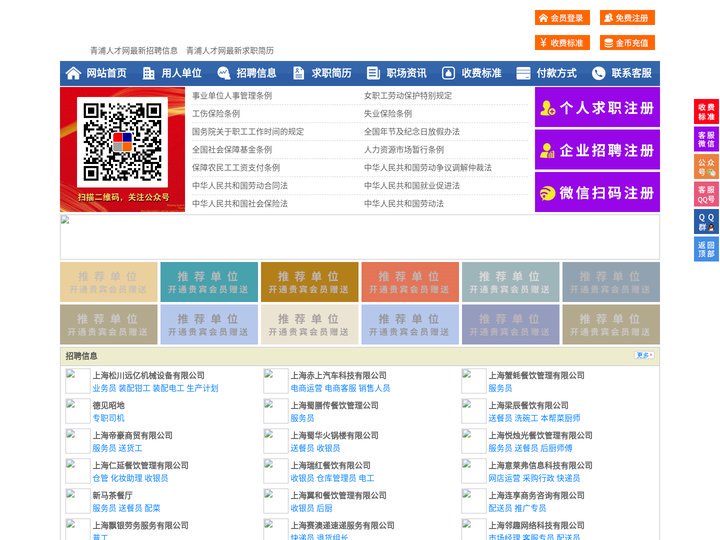Click the brown-gold 推荐单位 tile
720x540 pixels.
[x=309, y=282]
